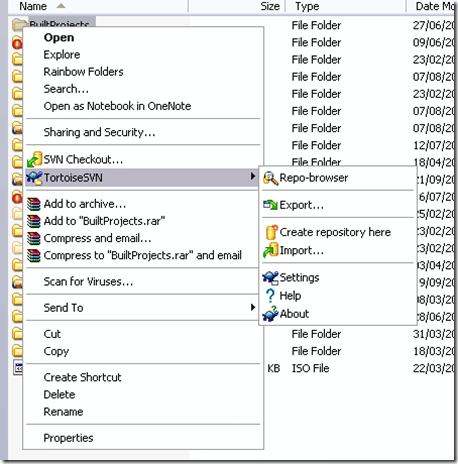Image resolution: width=458 pixels, height=464 pixels.
Task: Choose Compress to "BuiltProjects.rar" and email
Action: coord(143,255)
